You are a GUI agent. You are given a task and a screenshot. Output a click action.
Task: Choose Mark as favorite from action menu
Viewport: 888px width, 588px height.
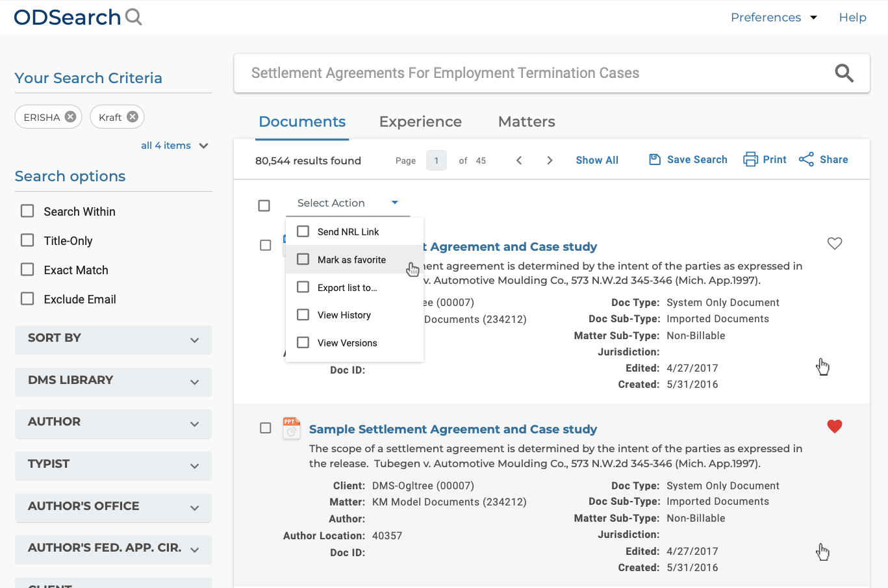[x=355, y=260]
